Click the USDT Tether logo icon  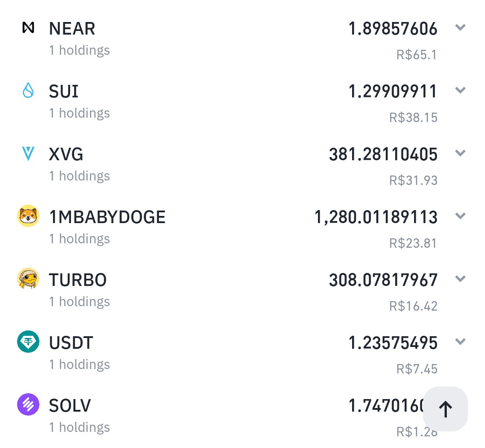pos(28,342)
